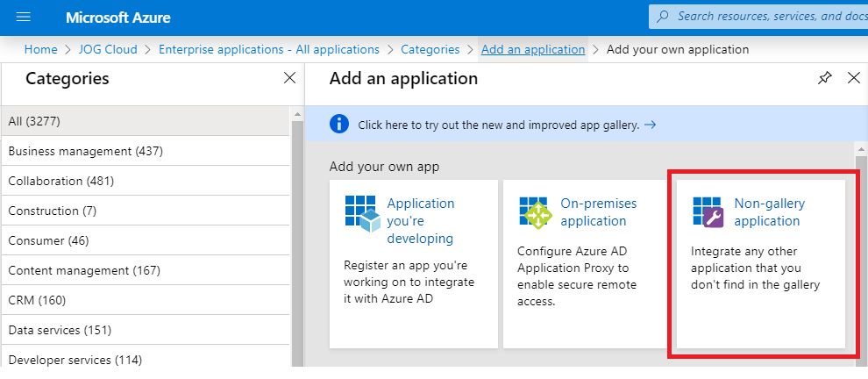Select Developer services (114) category
Viewport: 868px width, 379px height.
tap(145, 358)
